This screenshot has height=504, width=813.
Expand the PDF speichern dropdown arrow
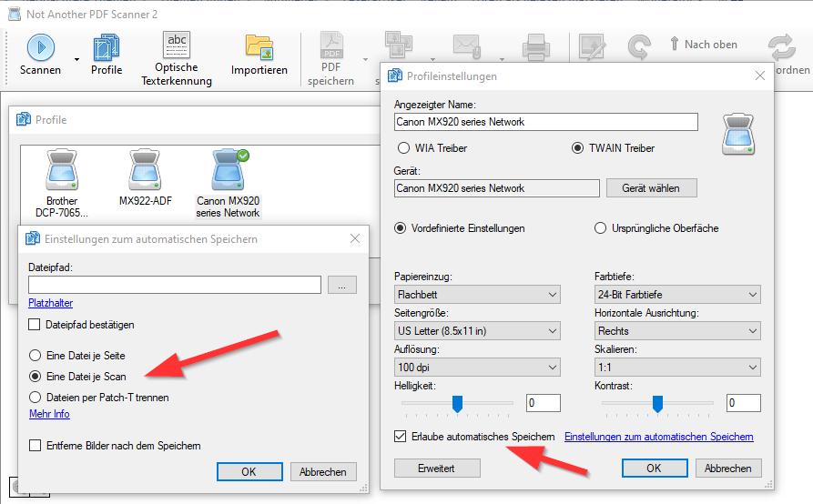[x=366, y=59]
